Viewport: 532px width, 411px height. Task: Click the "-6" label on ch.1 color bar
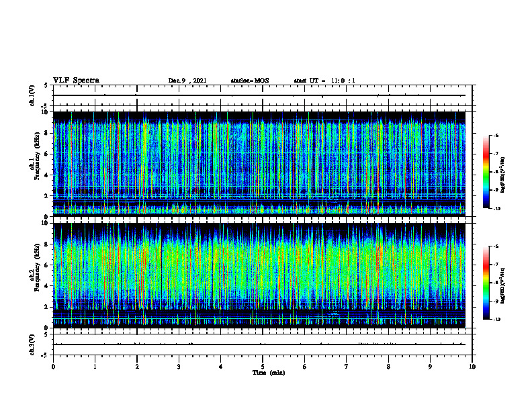[x=496, y=136]
